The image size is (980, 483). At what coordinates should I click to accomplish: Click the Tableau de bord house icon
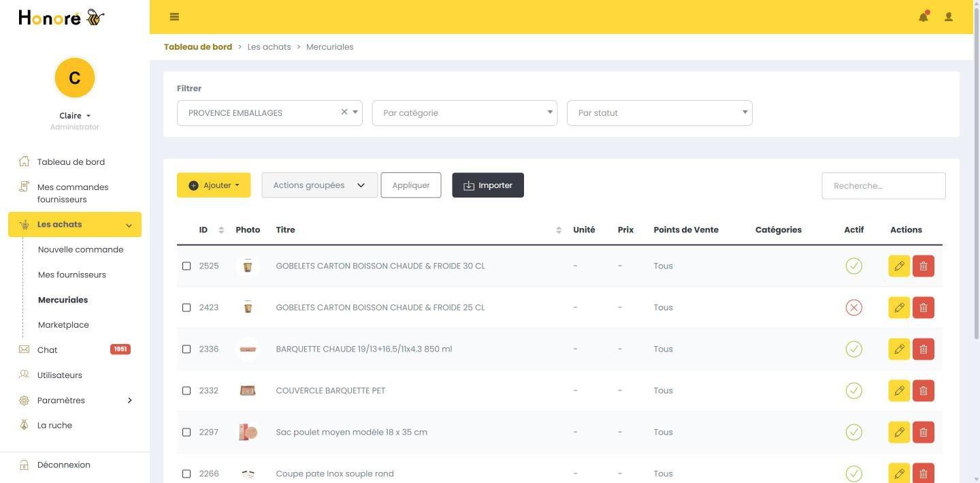[24, 161]
